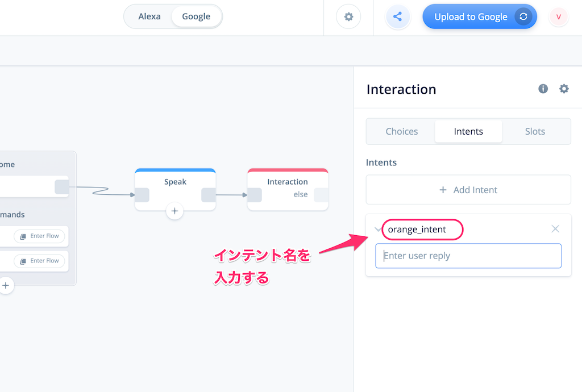582x392 pixels.
Task: Open project settings gear in top bar
Action: 348,16
